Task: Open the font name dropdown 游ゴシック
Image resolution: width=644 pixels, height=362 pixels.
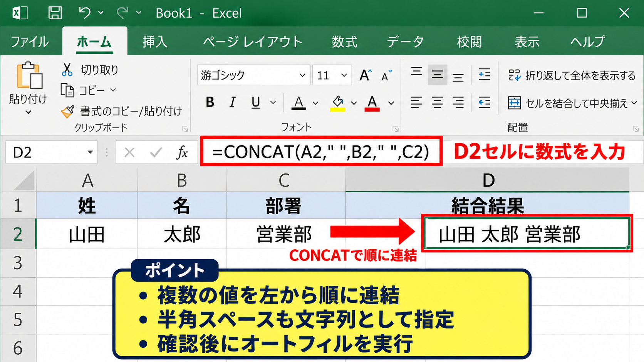Action: (302, 75)
